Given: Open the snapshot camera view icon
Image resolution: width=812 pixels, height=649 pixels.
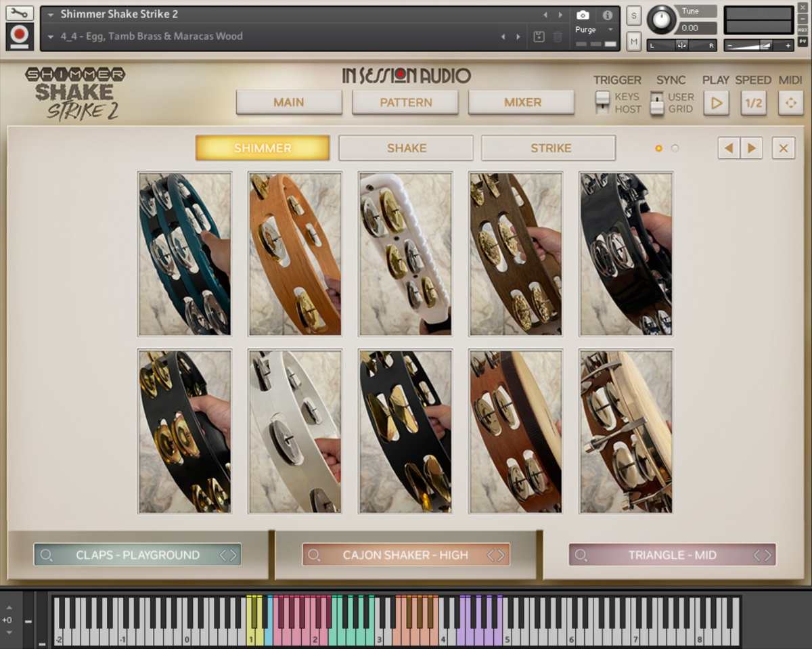Looking at the screenshot, I should [x=583, y=15].
